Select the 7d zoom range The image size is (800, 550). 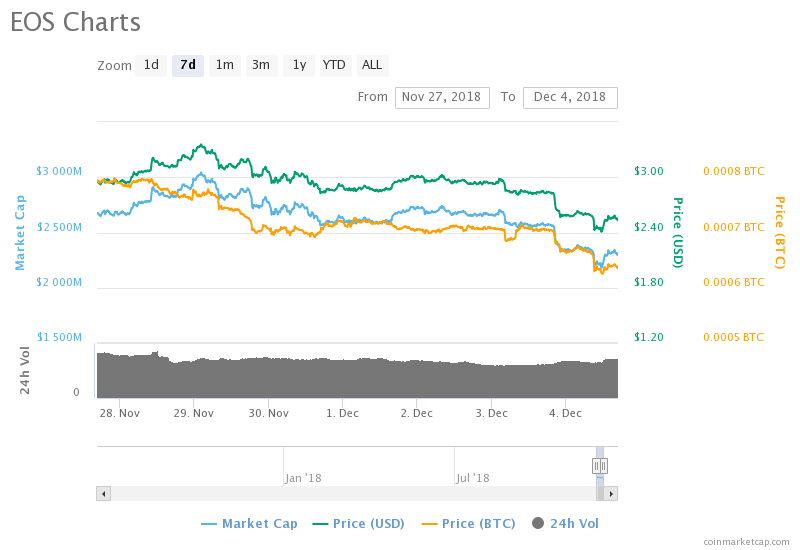point(188,65)
